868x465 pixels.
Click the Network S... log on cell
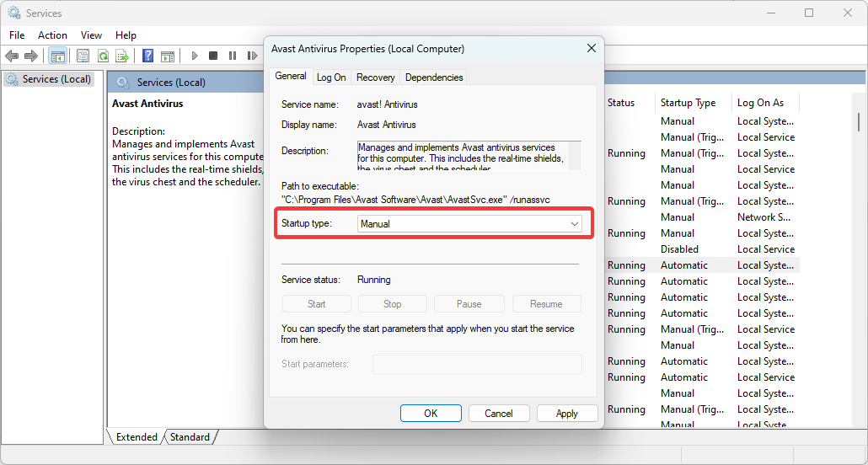coord(764,217)
